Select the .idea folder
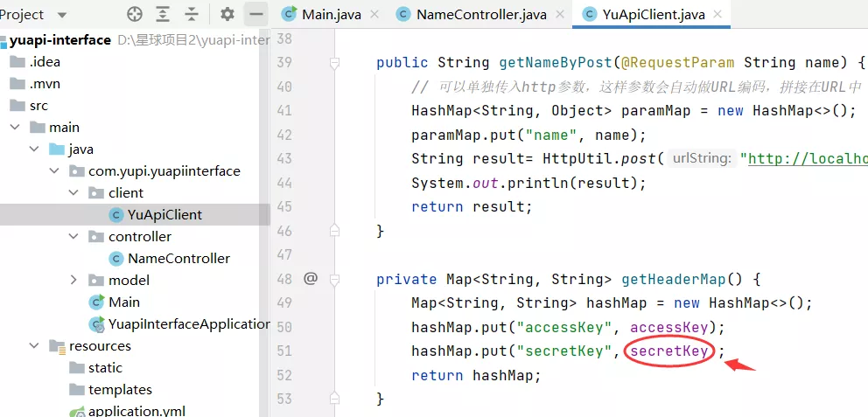868x417 pixels. (45, 62)
